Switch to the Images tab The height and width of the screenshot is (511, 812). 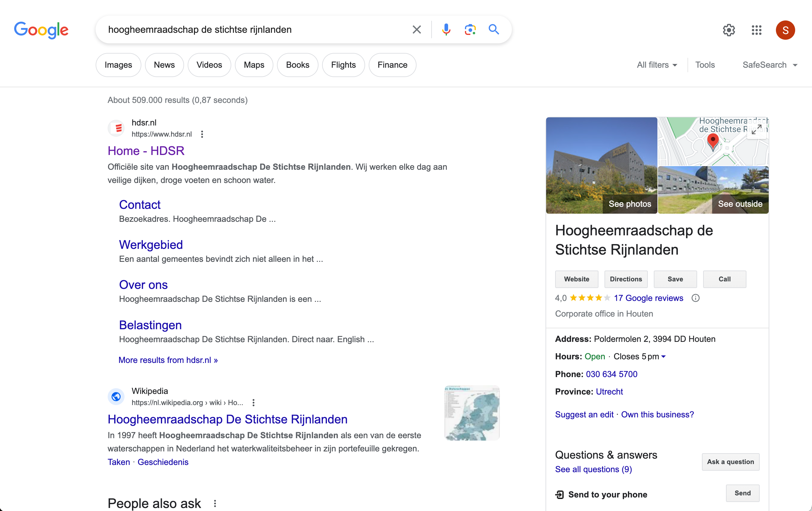[118, 65]
